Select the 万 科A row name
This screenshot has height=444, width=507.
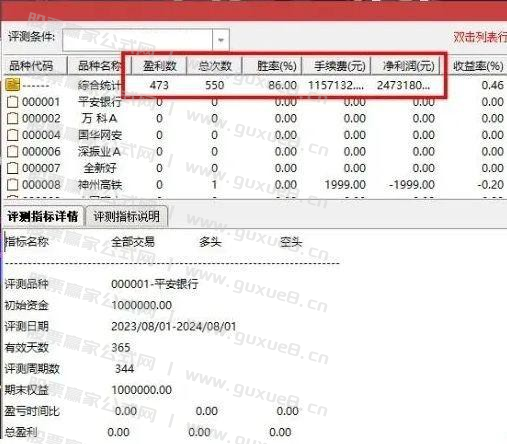click(99, 118)
